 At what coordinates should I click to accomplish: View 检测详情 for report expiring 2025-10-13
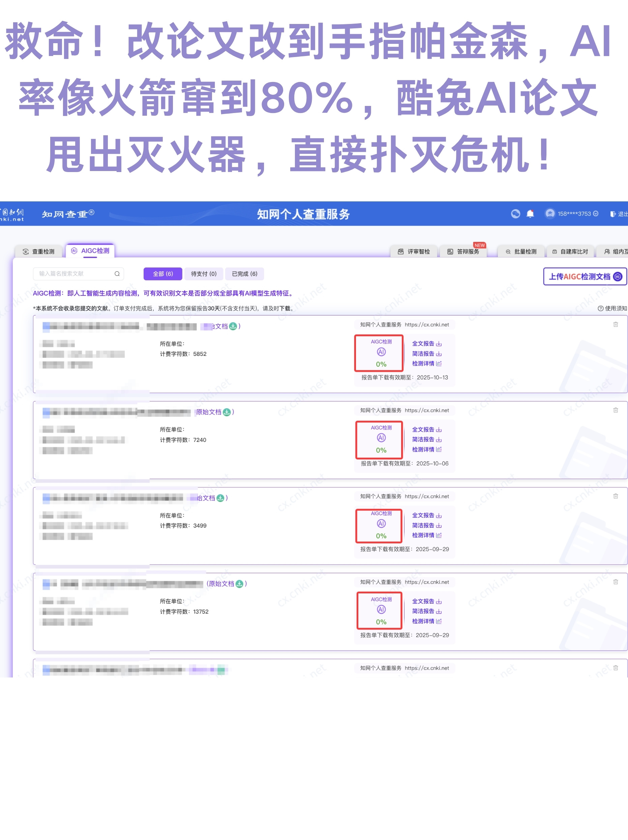click(427, 363)
